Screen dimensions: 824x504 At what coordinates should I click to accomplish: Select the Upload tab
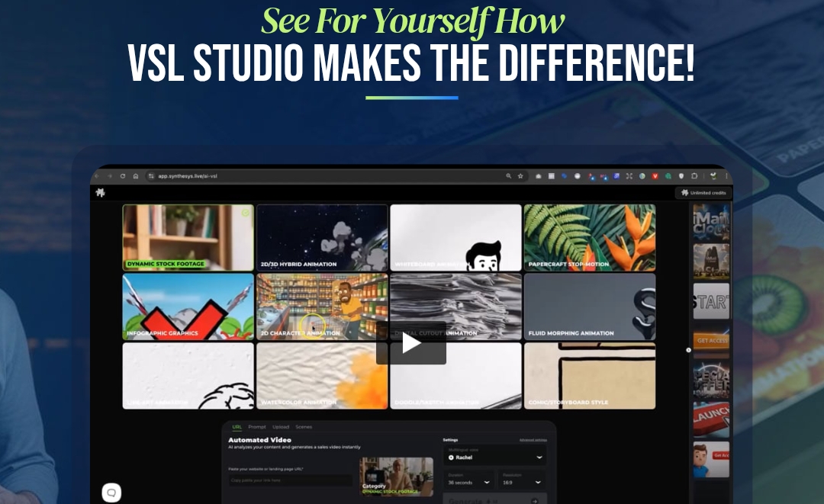pos(280,427)
